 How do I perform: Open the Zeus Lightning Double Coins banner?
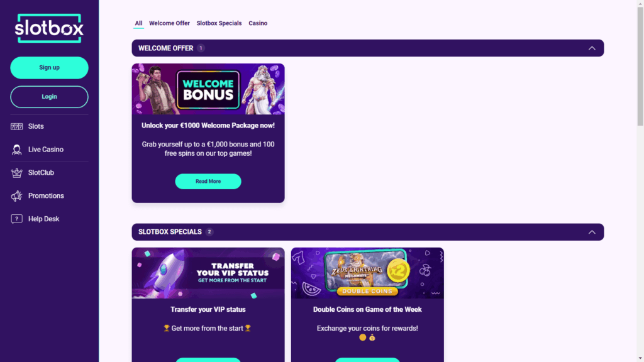[367, 273]
